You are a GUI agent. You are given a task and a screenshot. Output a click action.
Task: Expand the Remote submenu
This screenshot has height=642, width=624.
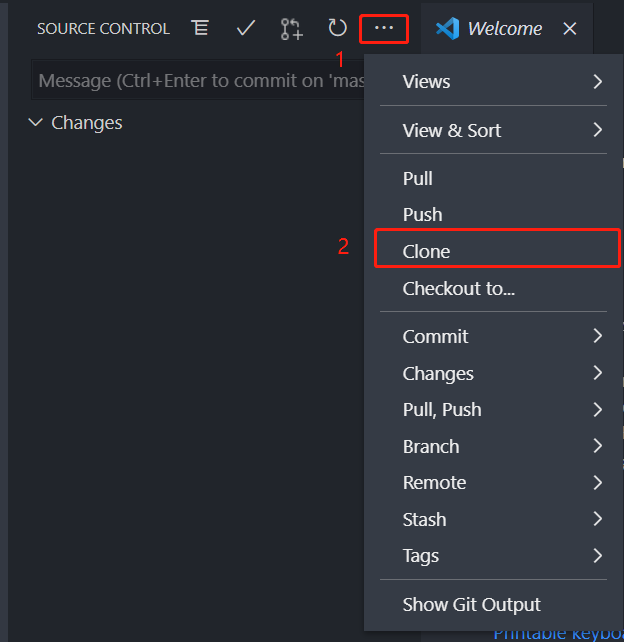click(493, 482)
